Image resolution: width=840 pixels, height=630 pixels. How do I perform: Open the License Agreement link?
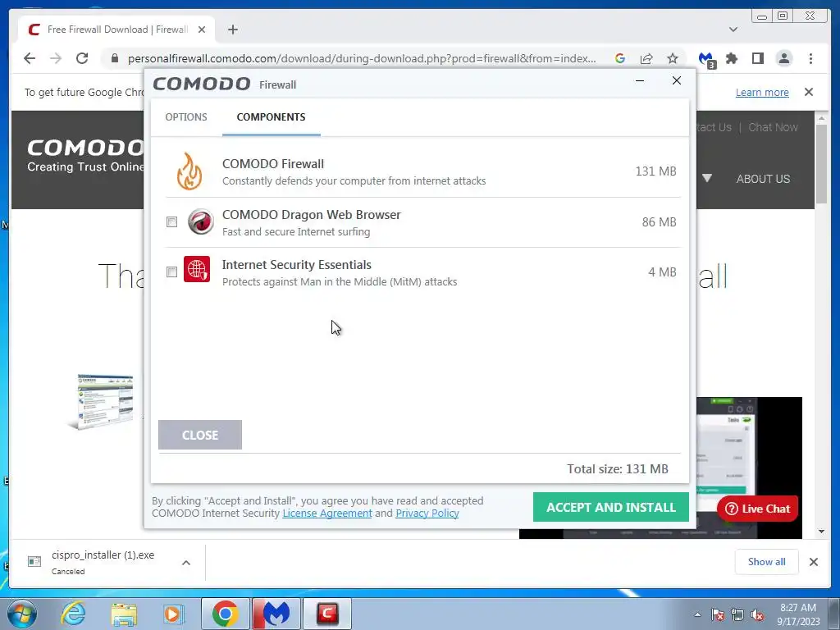[327, 514]
